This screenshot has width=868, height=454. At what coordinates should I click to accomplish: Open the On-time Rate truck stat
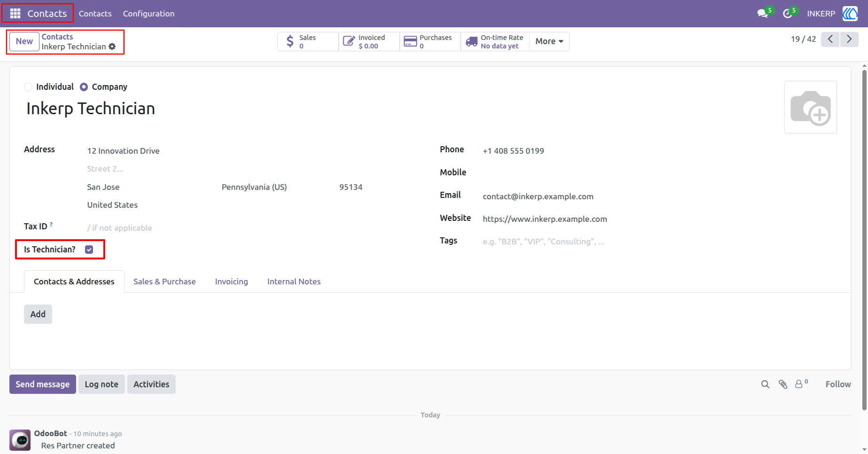click(495, 41)
